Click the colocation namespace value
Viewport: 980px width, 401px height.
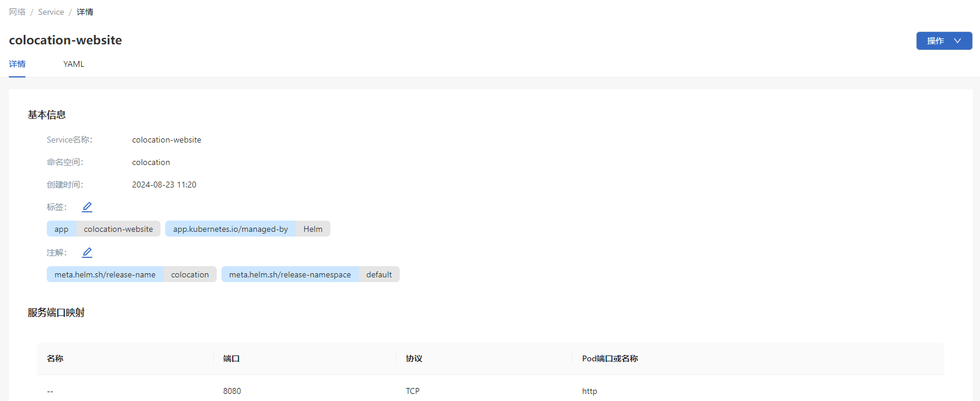coord(151,162)
